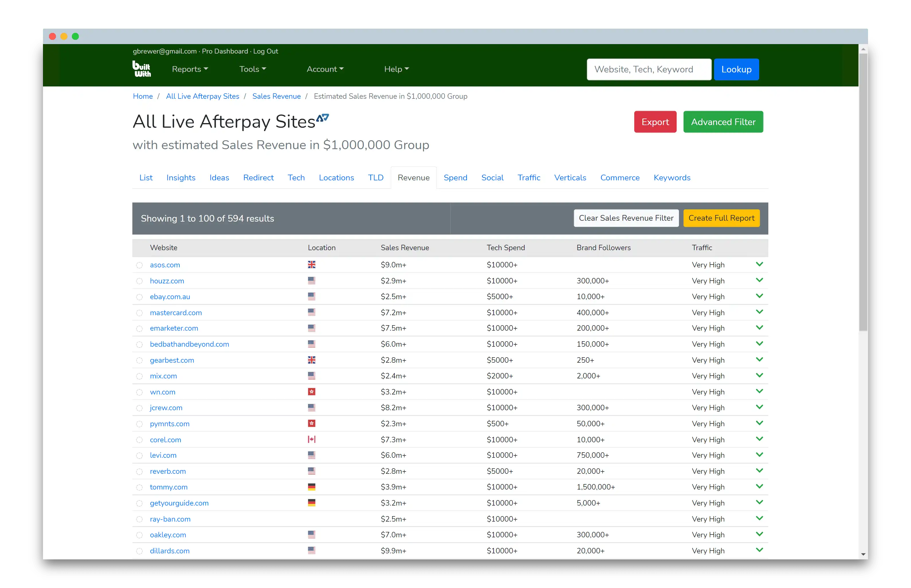
Task: Select the dillards.com row radio button
Action: (x=140, y=551)
